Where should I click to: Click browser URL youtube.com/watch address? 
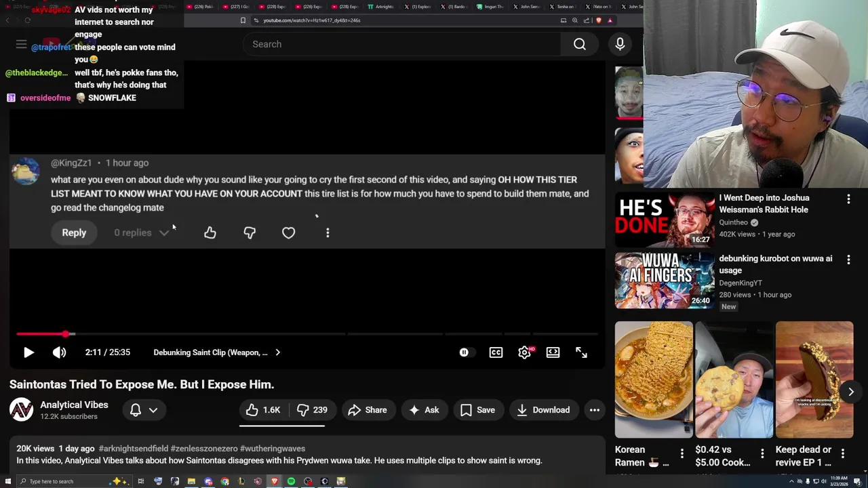click(x=312, y=20)
